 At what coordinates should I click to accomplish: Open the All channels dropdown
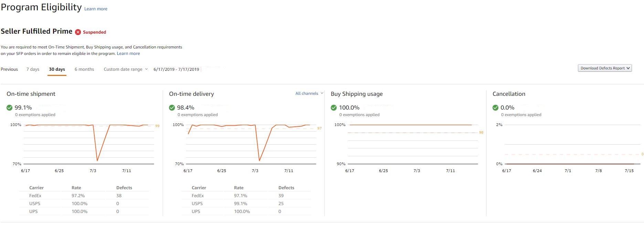(x=307, y=93)
